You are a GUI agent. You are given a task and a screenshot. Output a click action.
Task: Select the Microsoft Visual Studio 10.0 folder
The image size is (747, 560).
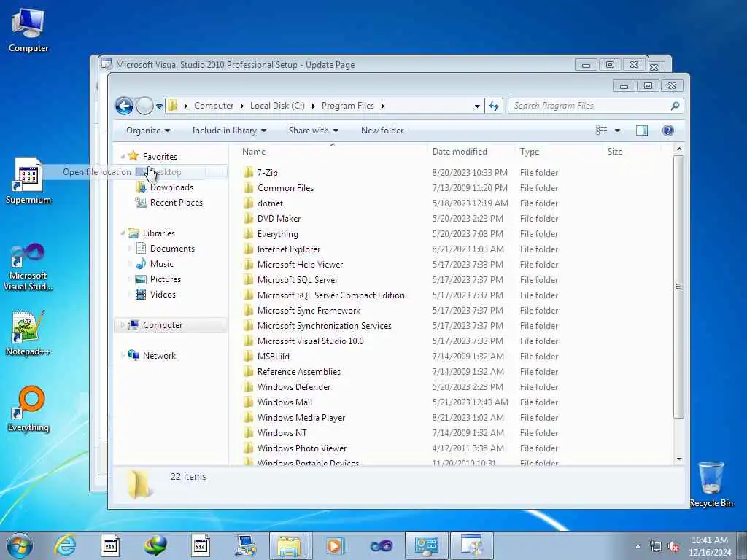coord(310,341)
